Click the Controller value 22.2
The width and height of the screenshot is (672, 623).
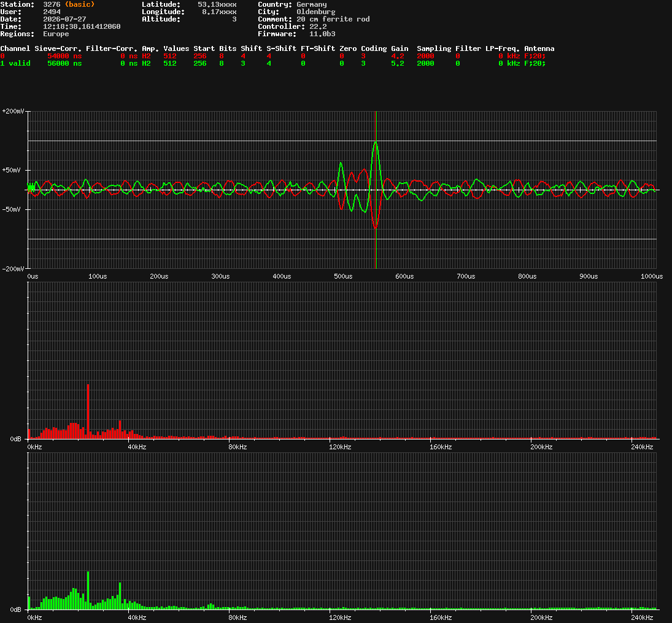(x=318, y=26)
